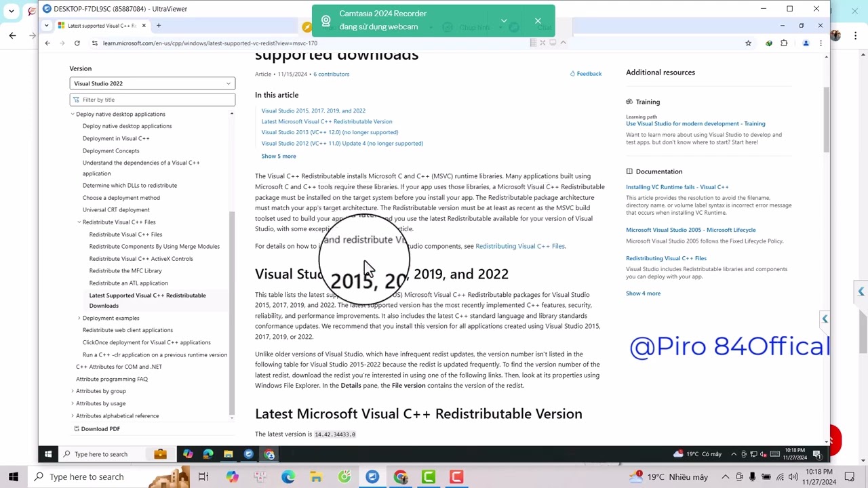Bookmark this page with star icon
Image resolution: width=868 pixels, height=488 pixels.
click(x=748, y=43)
